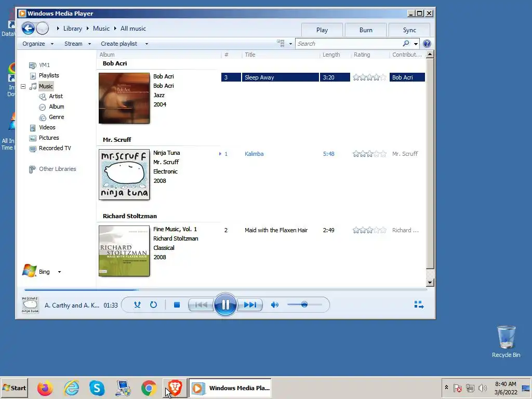532x399 pixels.
Task: Click the Bob Acri album cover
Action: (124, 98)
